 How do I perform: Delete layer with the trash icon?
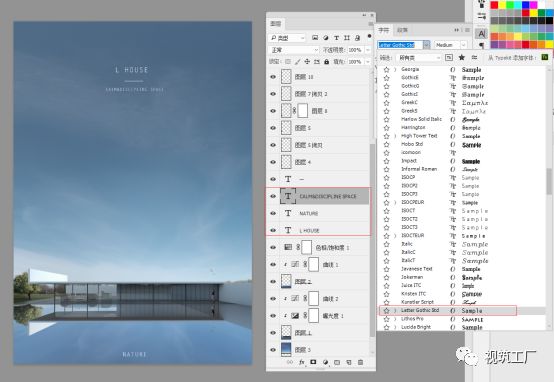click(360, 362)
